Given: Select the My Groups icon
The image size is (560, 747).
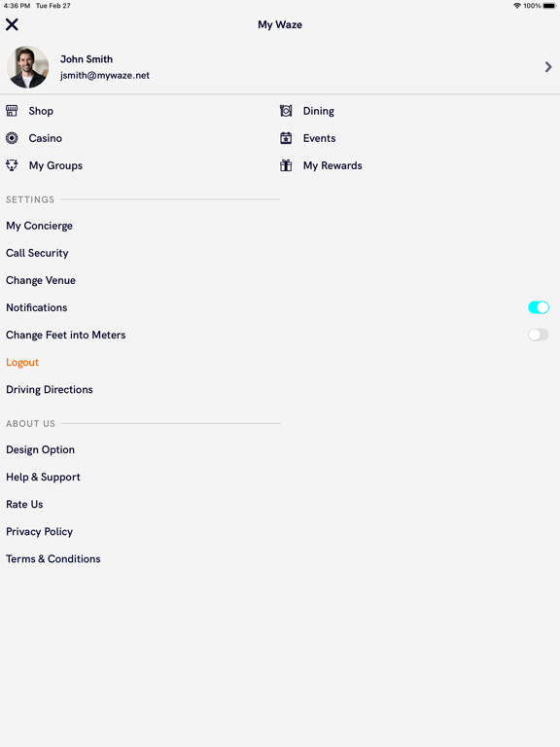Looking at the screenshot, I should pyautogui.click(x=12, y=165).
